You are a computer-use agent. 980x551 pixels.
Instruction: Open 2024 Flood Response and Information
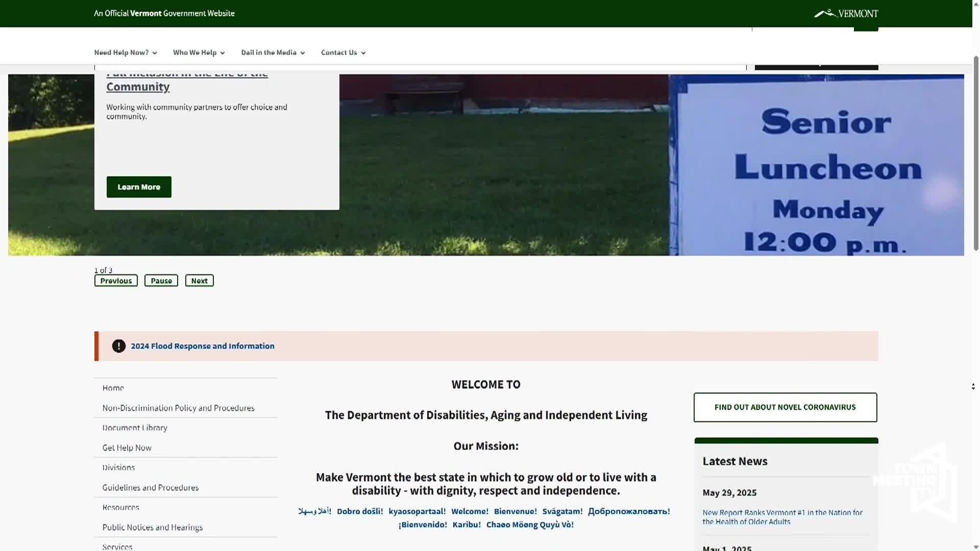click(202, 346)
